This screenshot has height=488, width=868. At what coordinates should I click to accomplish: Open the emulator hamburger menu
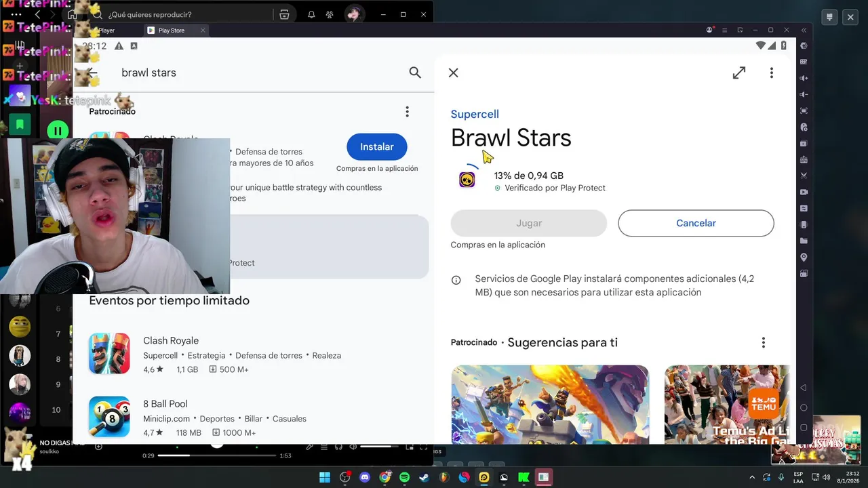[x=725, y=30]
